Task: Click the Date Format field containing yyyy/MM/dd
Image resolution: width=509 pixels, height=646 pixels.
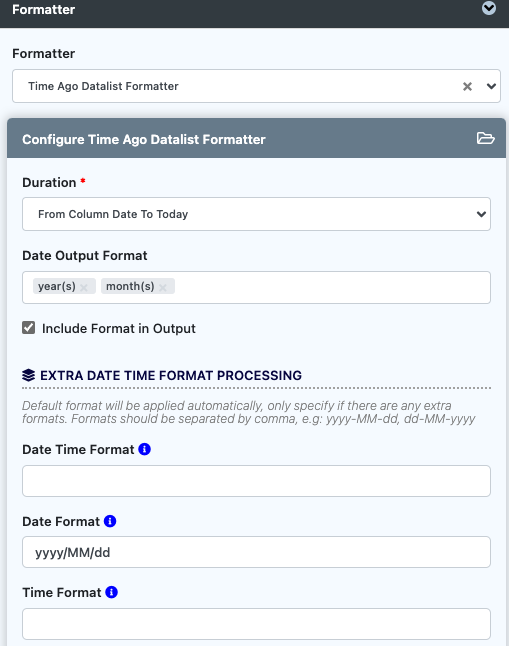Action: coord(256,552)
